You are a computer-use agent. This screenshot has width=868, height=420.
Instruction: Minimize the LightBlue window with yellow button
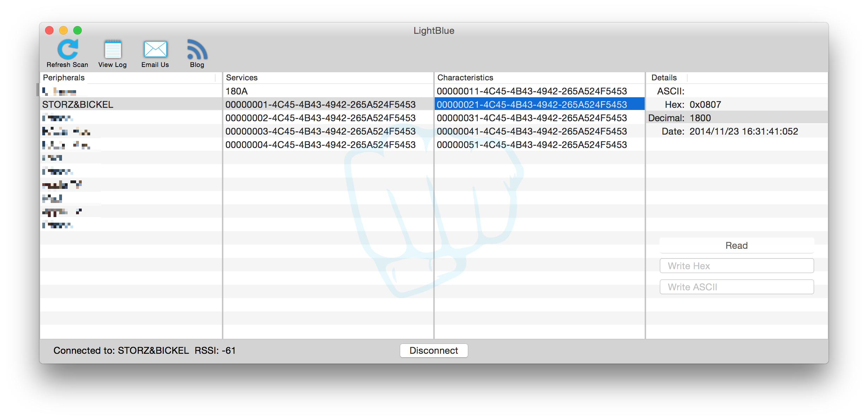[63, 30]
